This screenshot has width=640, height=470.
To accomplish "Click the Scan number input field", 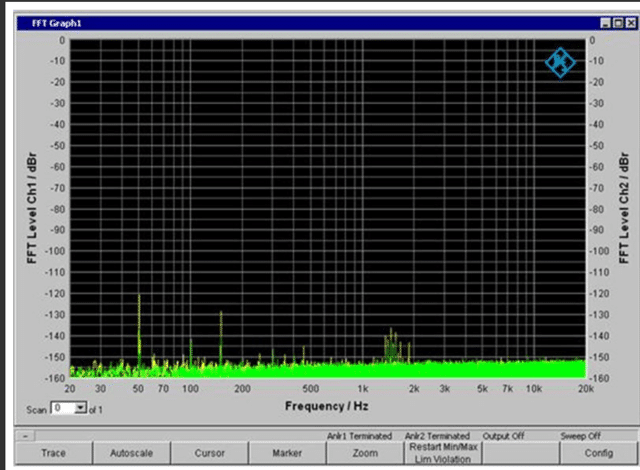I will [64, 408].
